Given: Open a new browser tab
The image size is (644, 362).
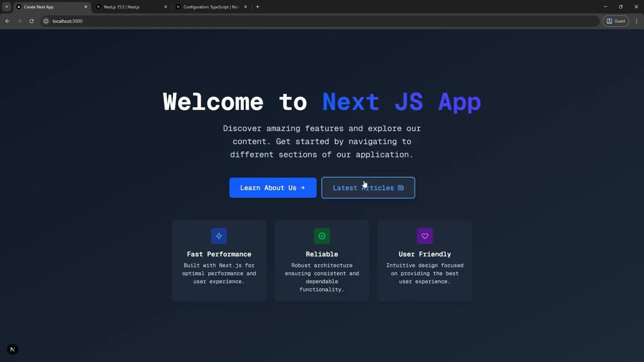Looking at the screenshot, I should 258,7.
